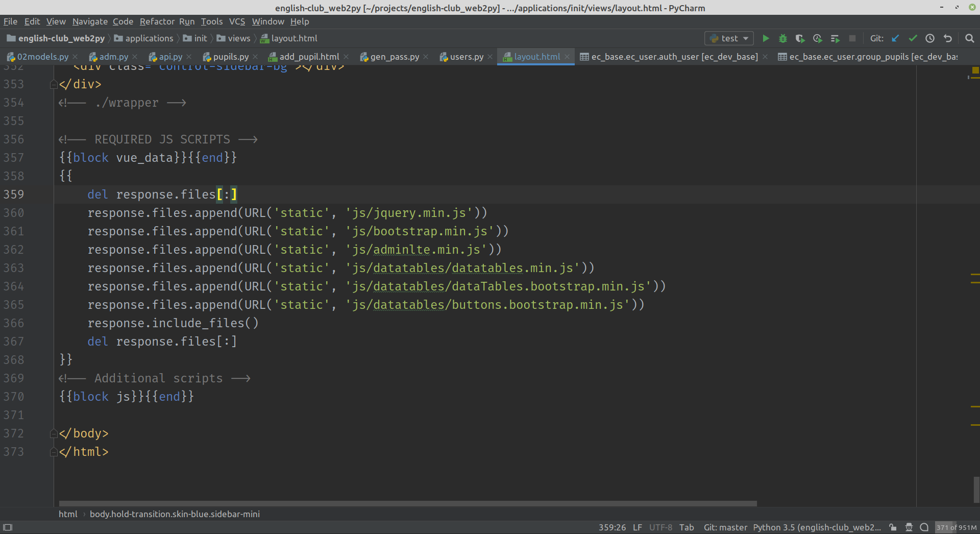Open the Navigate menu

pos(90,21)
